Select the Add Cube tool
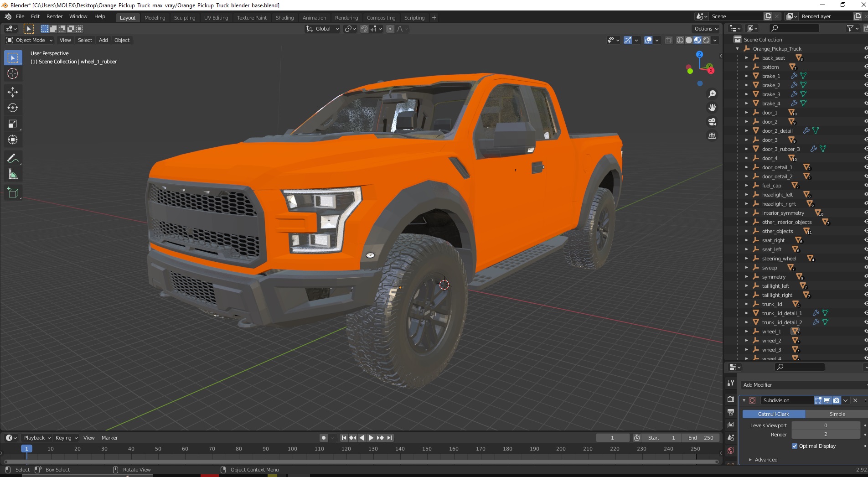This screenshot has height=477, width=868. 13,193
